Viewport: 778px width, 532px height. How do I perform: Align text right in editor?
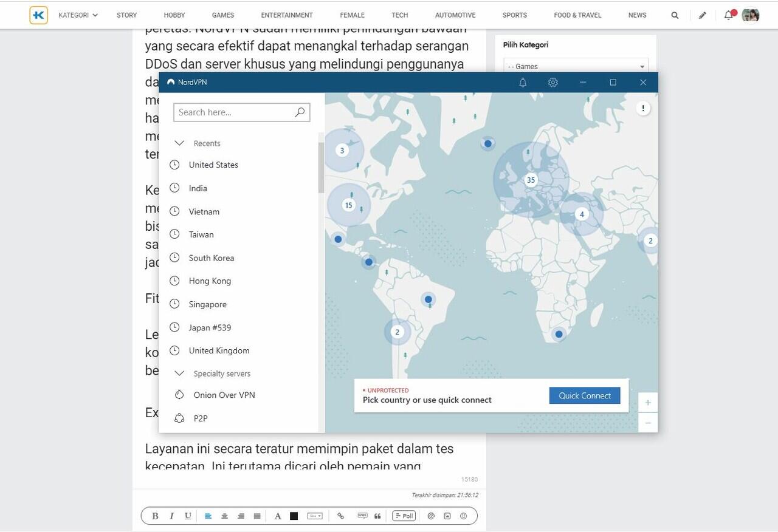(x=241, y=516)
